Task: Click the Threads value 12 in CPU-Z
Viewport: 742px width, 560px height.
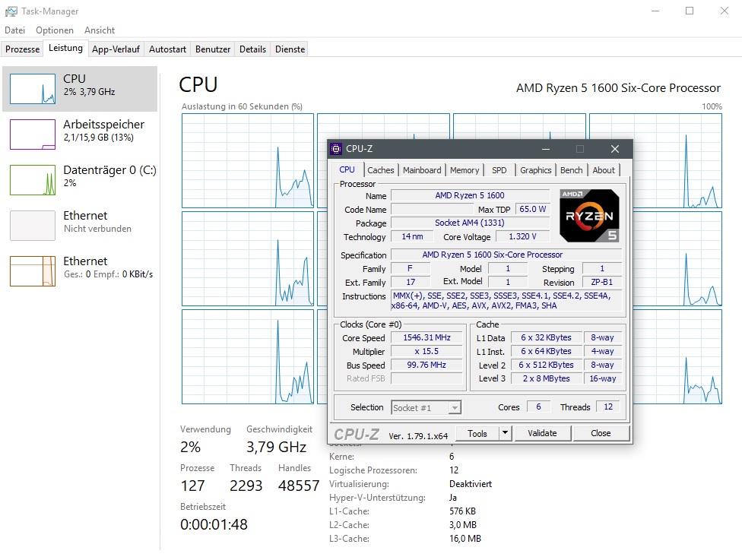Action: (x=608, y=407)
